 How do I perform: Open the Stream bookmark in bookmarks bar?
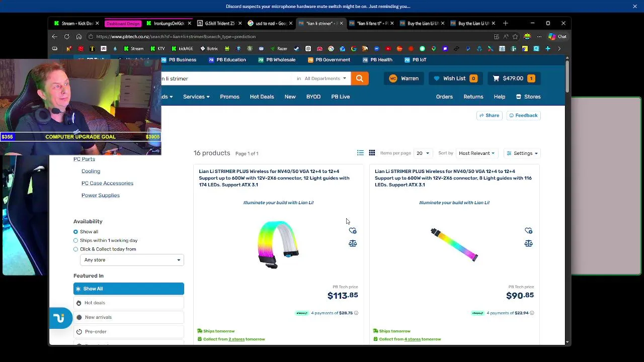(x=134, y=49)
